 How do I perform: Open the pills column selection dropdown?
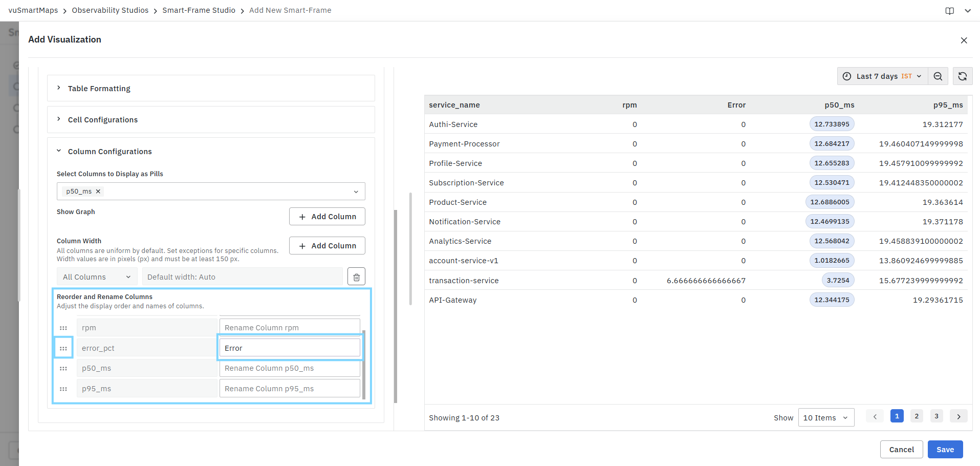[x=211, y=192]
